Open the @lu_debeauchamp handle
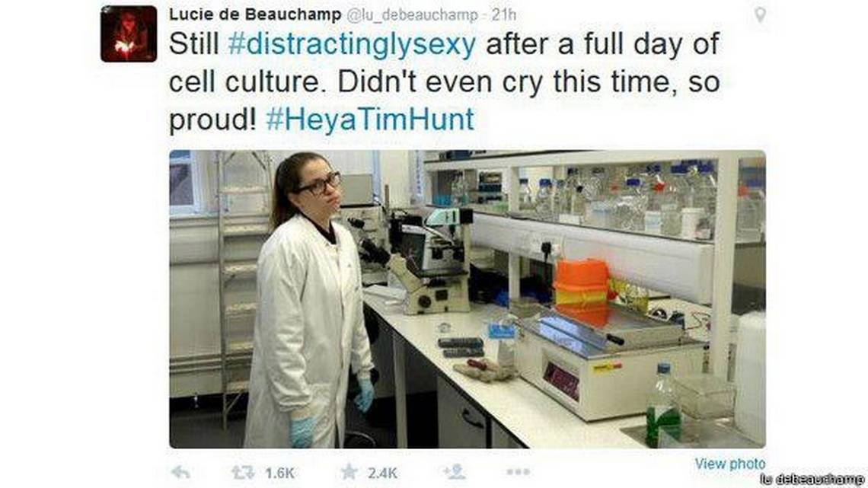Viewport: 868px width, 488px height. coord(413,15)
